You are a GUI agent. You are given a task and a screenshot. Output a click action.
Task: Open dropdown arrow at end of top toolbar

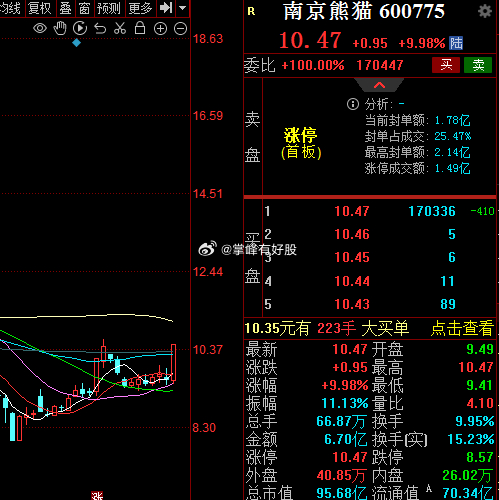pos(182,7)
